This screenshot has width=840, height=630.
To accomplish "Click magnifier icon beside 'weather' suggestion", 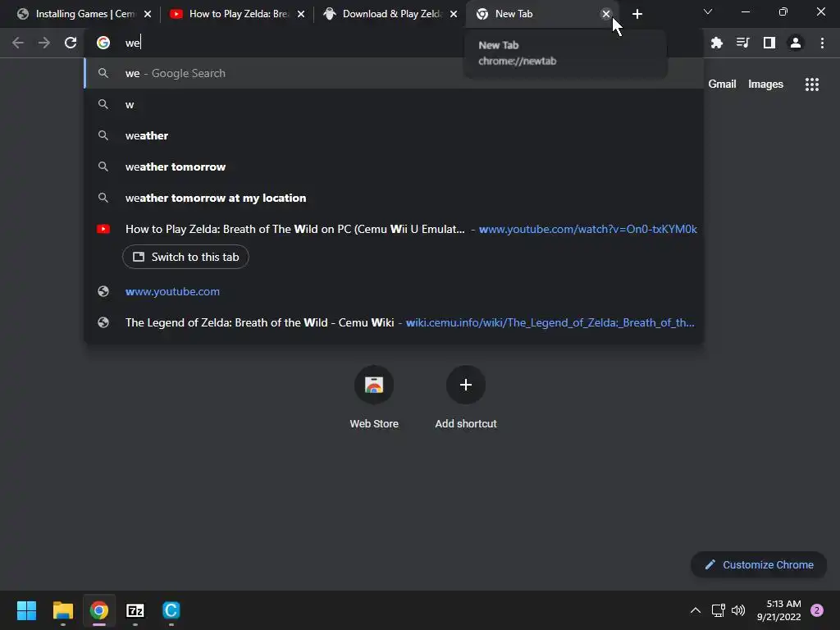I will coord(103,135).
